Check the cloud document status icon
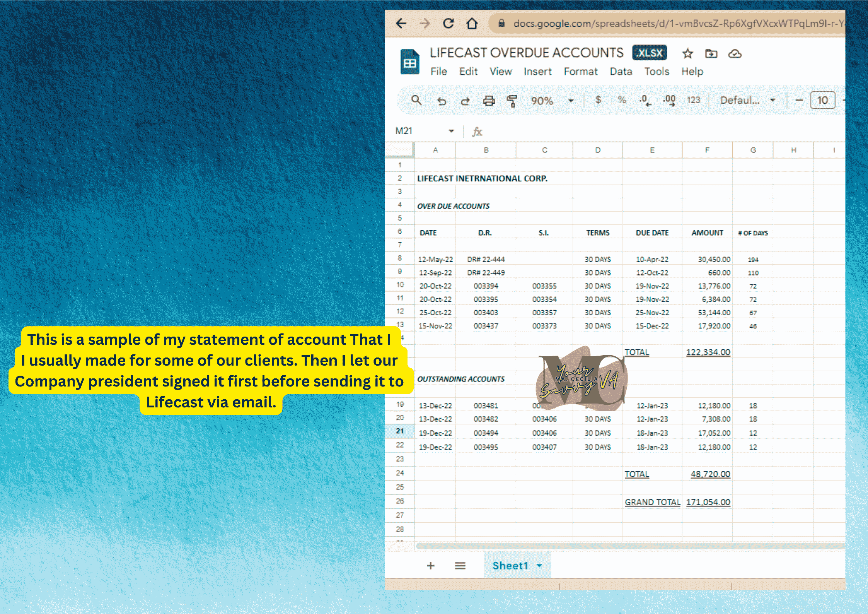 pyautogui.click(x=735, y=53)
